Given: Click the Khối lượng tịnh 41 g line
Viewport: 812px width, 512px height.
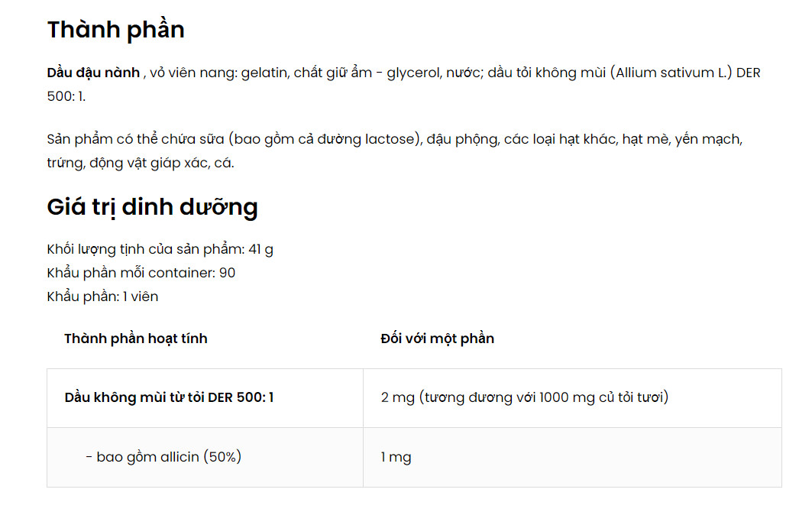Looking at the screenshot, I should tap(160, 249).
